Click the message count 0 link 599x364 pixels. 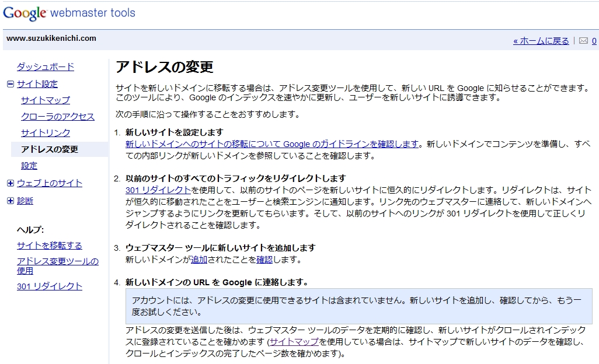594,41
